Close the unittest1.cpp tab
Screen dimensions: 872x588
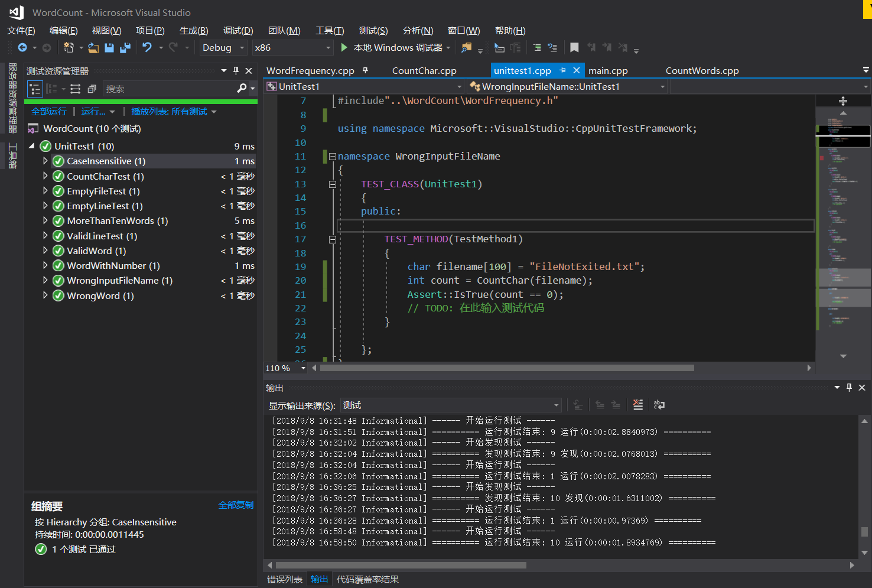coord(577,70)
